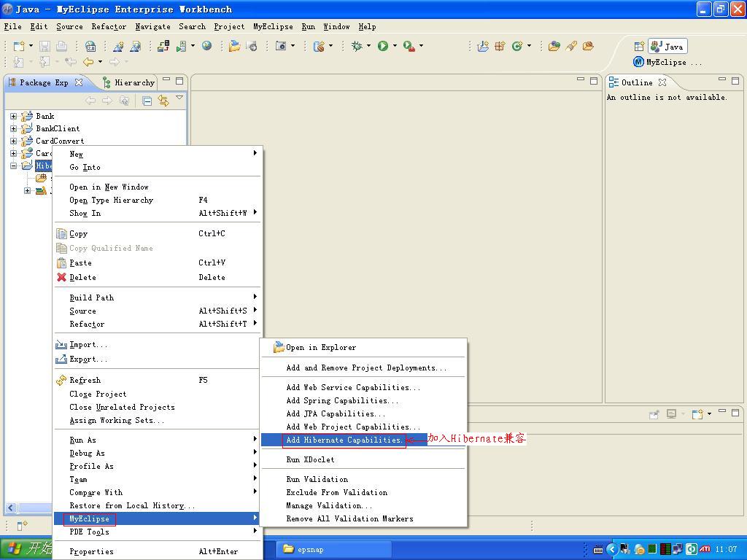Click the Print toolbar icon

pyautogui.click(x=61, y=46)
